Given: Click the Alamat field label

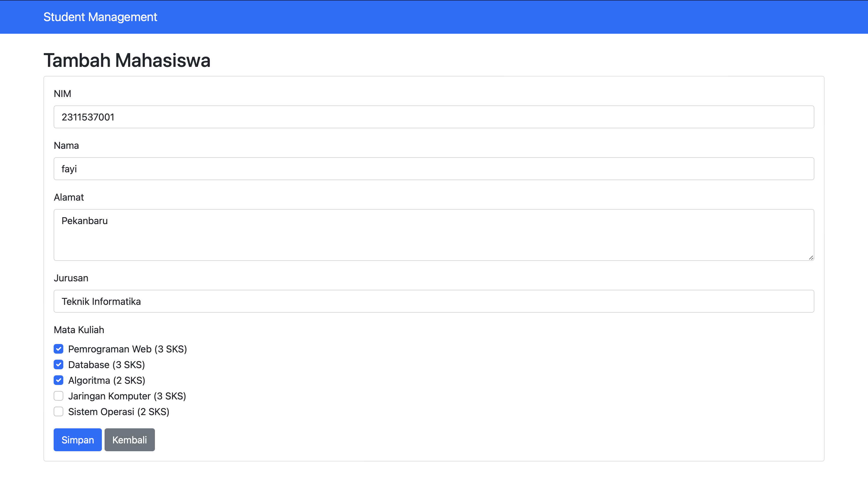Looking at the screenshot, I should pyautogui.click(x=69, y=197).
